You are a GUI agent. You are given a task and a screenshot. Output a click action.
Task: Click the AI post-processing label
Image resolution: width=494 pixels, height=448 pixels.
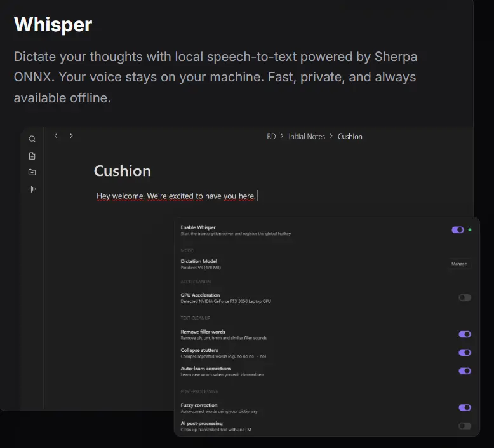(201, 423)
